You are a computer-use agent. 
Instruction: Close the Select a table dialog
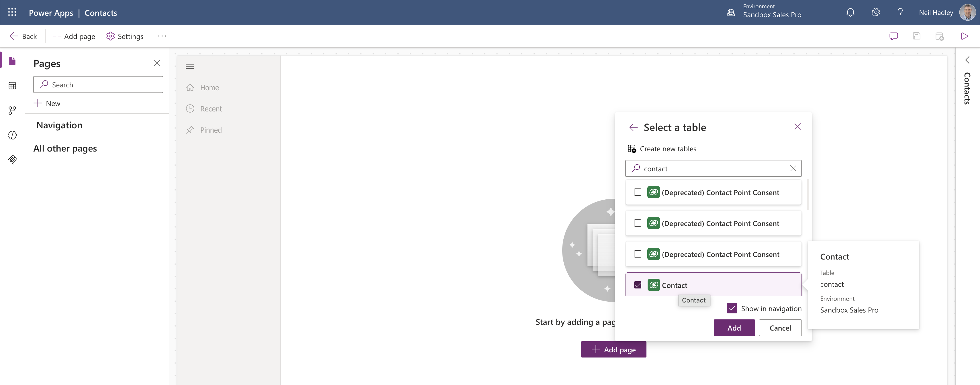click(797, 127)
